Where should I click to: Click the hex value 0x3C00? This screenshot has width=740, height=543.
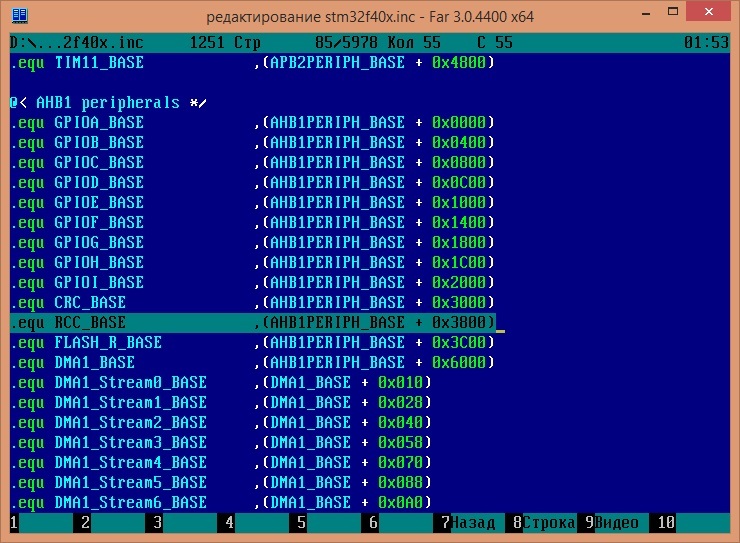point(459,343)
